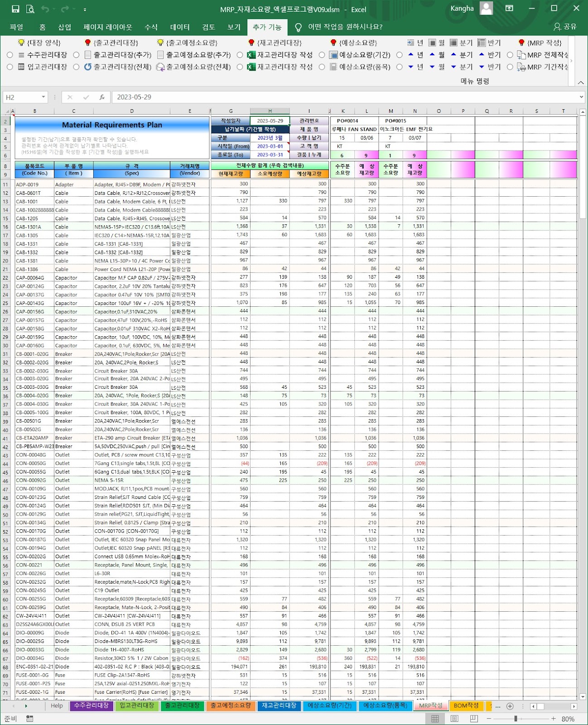The width and height of the screenshot is (588, 725).
Task: Click the down arrow next to 분기
Action: (x=453, y=67)
